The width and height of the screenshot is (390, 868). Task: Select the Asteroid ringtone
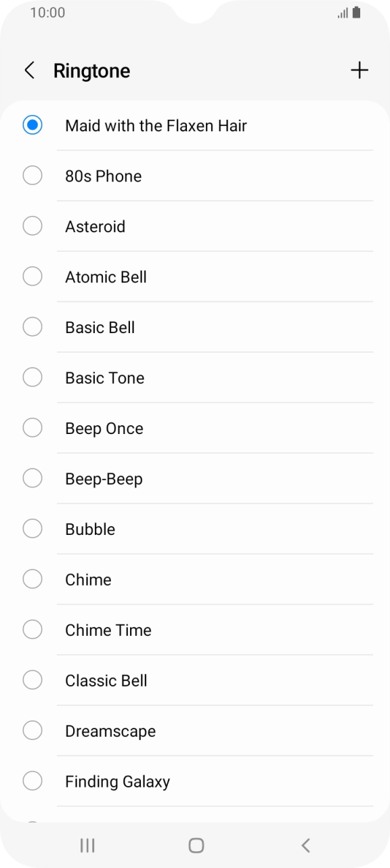(32, 225)
